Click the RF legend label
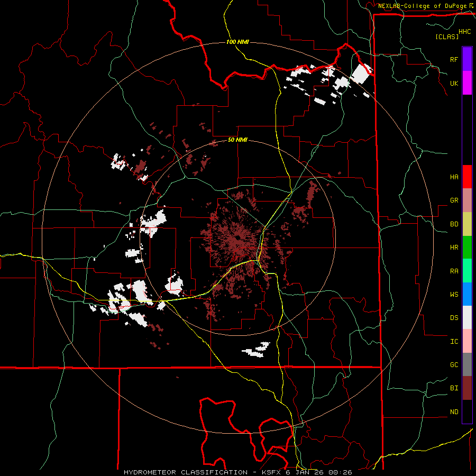The image size is (476, 476). [x=454, y=59]
